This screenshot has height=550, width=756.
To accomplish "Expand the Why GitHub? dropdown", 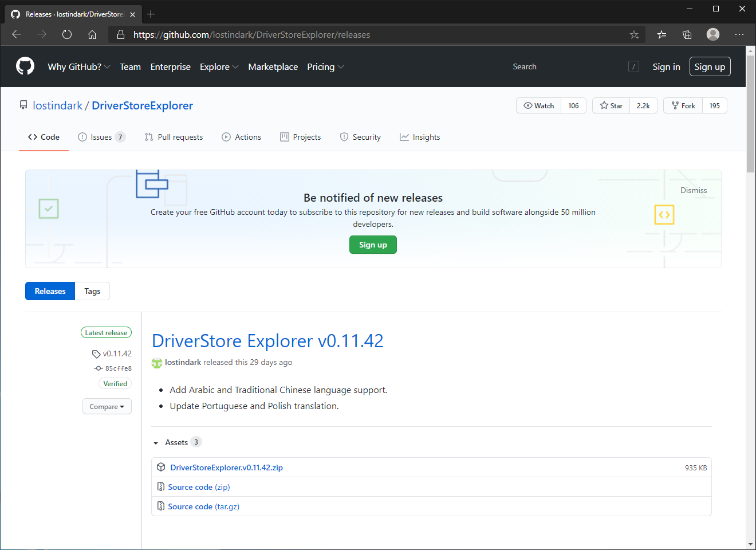I will tap(79, 66).
